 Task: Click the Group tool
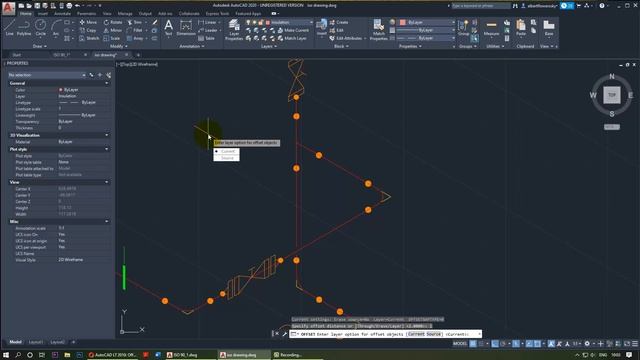463,28
